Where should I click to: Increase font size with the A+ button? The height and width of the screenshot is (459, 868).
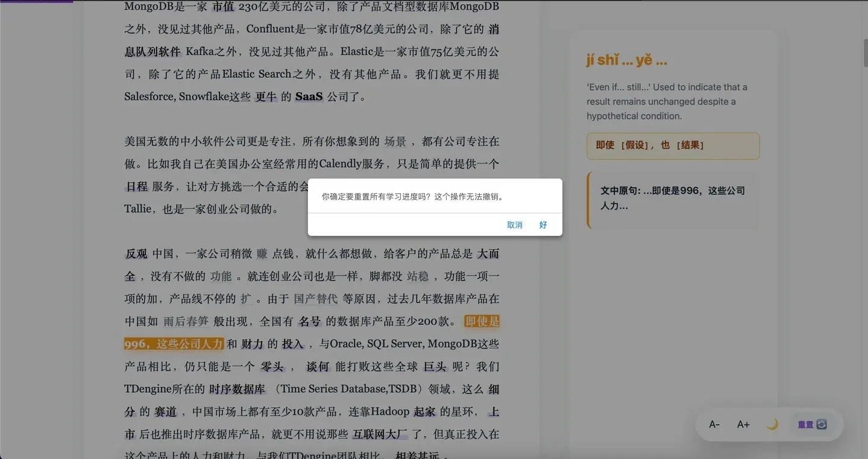[x=743, y=425]
